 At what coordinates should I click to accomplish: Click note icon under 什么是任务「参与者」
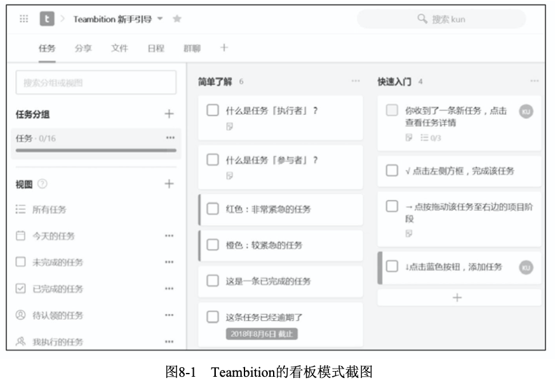tap(229, 176)
